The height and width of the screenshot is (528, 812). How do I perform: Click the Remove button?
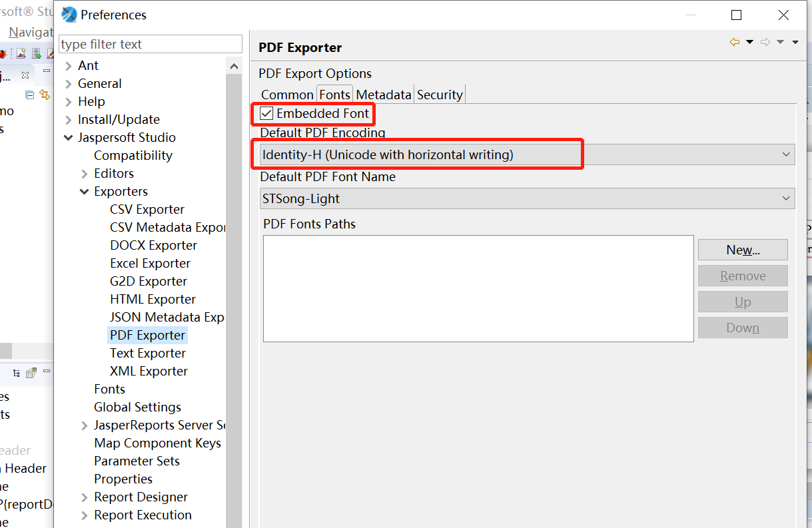pyautogui.click(x=743, y=276)
